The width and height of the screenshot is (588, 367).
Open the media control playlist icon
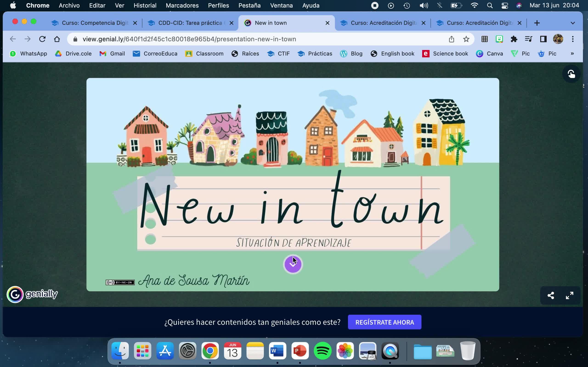click(x=529, y=39)
